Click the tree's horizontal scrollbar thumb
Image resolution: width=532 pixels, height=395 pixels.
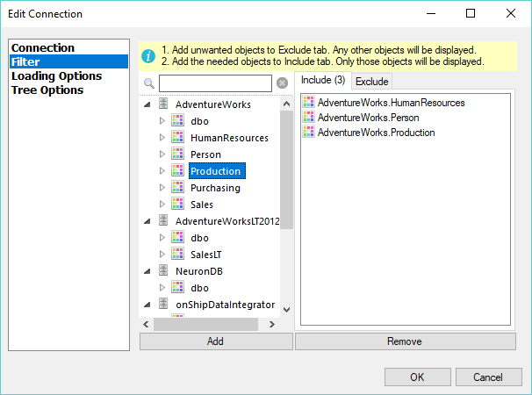click(205, 324)
